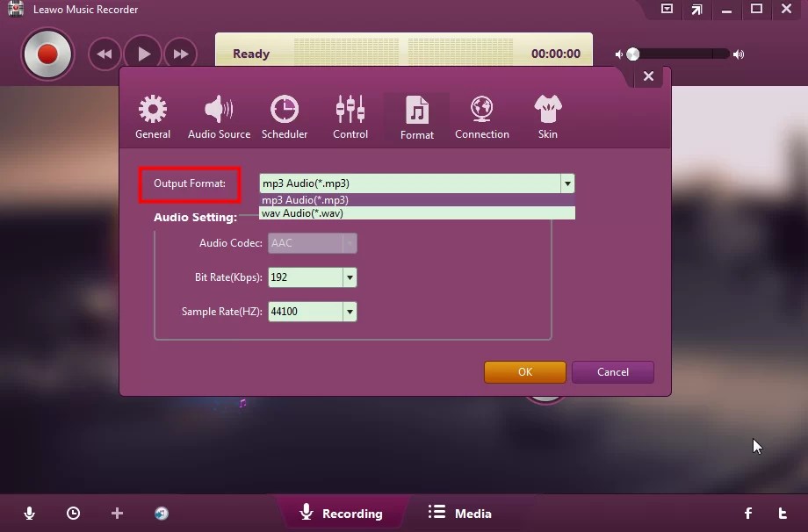Viewport: 808px width, 532px height.
Task: Collapse the Output Format dropdown arrow
Action: coord(567,183)
